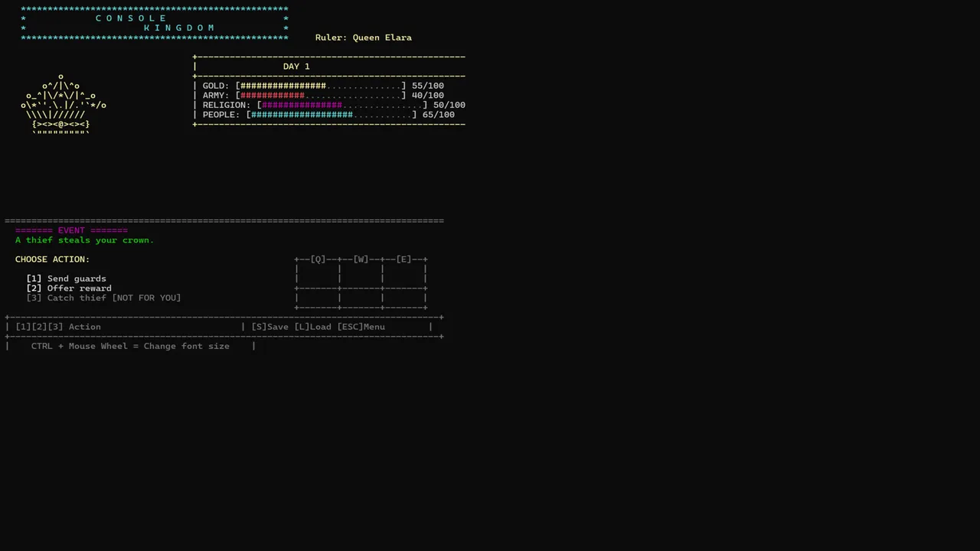Click the ARMY value 40/100
980x551 pixels.
coord(428,96)
